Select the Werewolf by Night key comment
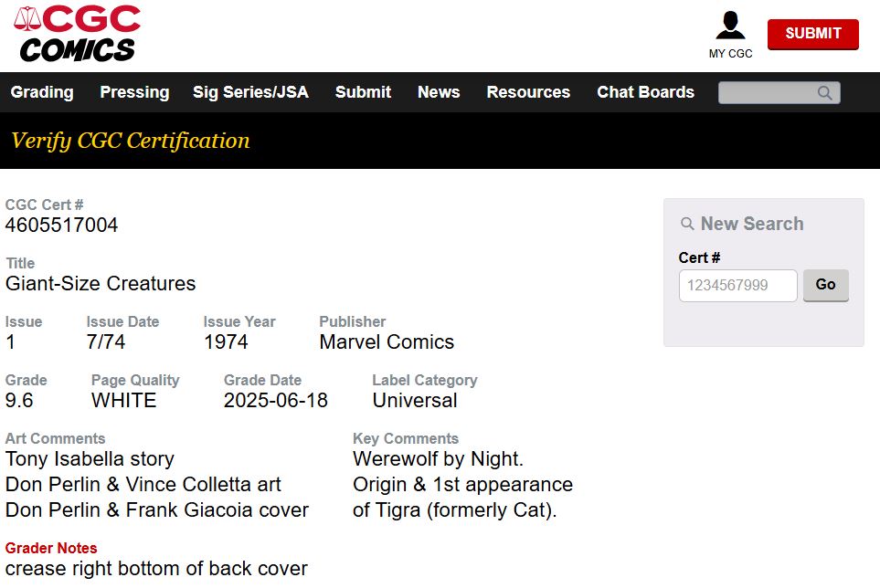 (438, 458)
